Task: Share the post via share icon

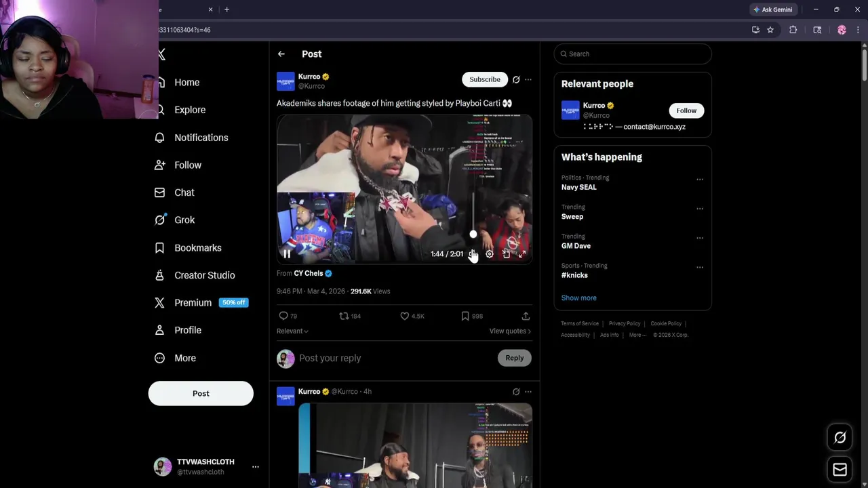Action: point(526,316)
